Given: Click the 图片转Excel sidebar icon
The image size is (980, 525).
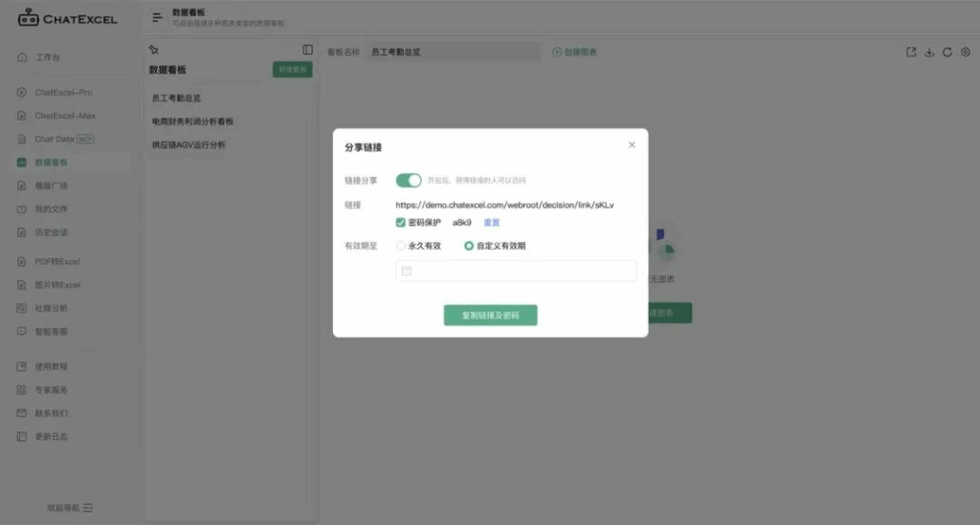Looking at the screenshot, I should 22,285.
